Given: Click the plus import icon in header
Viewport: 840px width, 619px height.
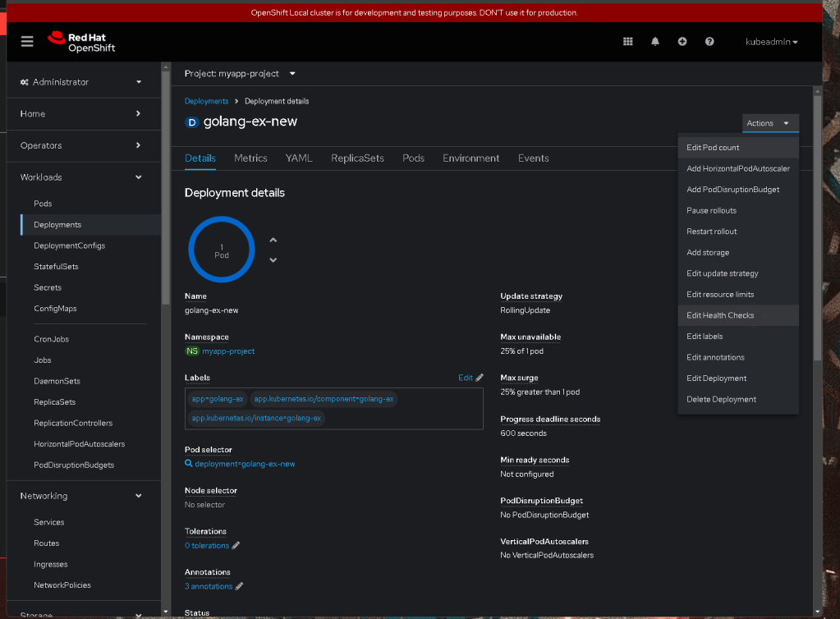Looking at the screenshot, I should coord(682,41).
